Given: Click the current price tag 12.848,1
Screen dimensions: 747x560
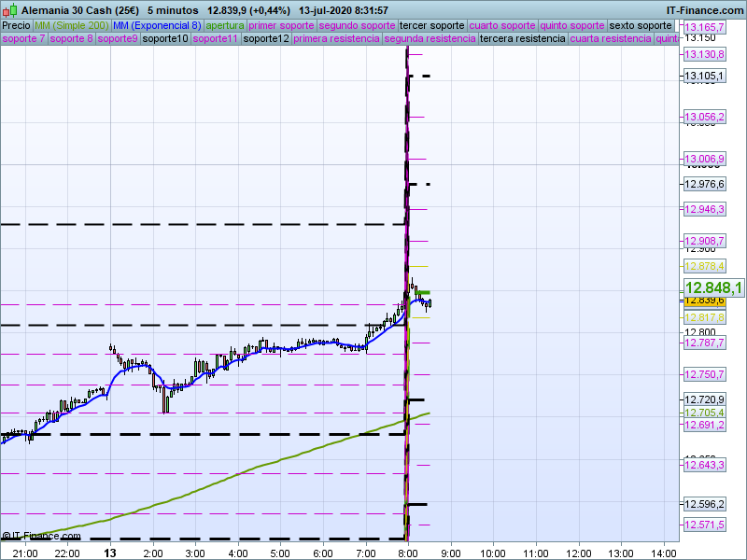Looking at the screenshot, I should (x=713, y=287).
